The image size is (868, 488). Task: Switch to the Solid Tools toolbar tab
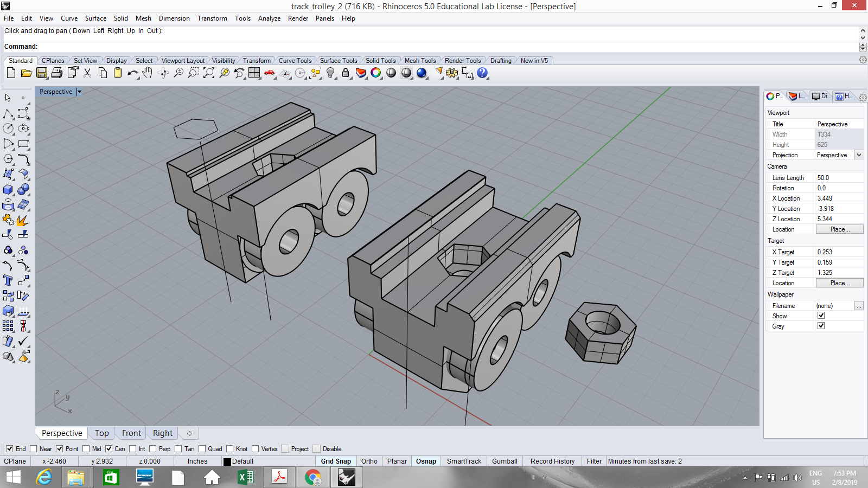point(380,61)
